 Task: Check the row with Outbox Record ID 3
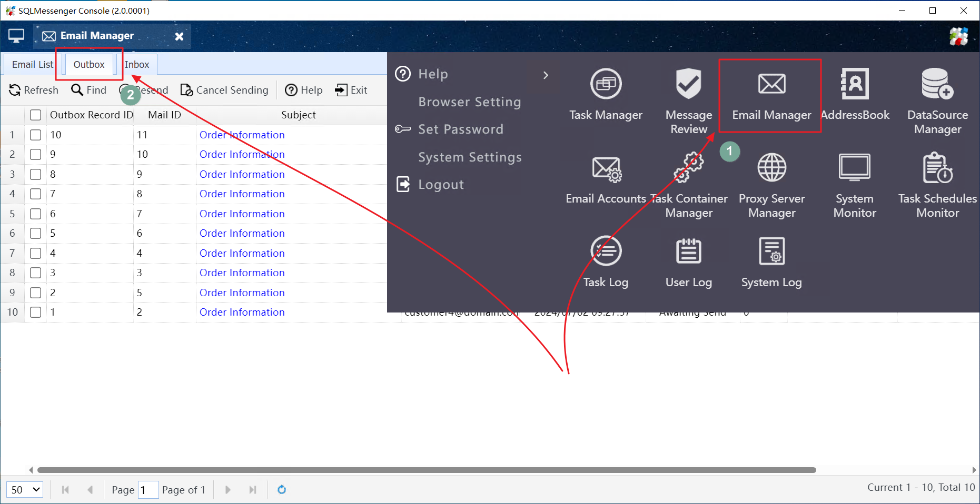[x=35, y=273]
